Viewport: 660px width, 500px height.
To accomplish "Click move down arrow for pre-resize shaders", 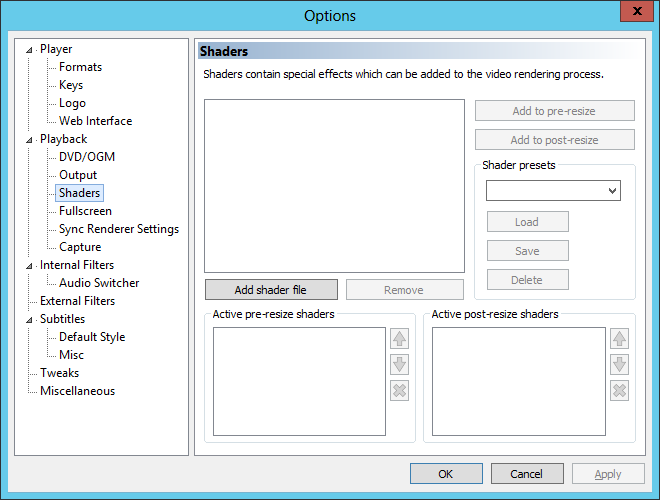I will click(x=400, y=365).
